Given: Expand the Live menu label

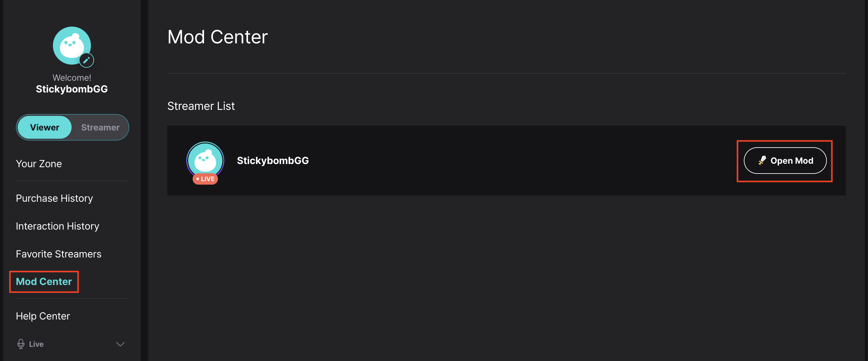Looking at the screenshot, I should [36, 344].
